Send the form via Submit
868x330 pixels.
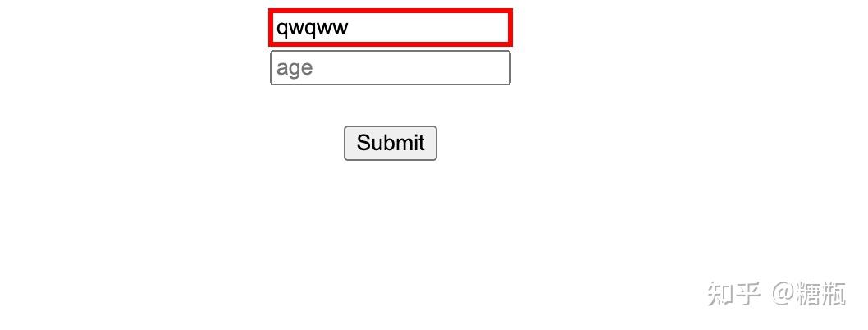click(391, 144)
